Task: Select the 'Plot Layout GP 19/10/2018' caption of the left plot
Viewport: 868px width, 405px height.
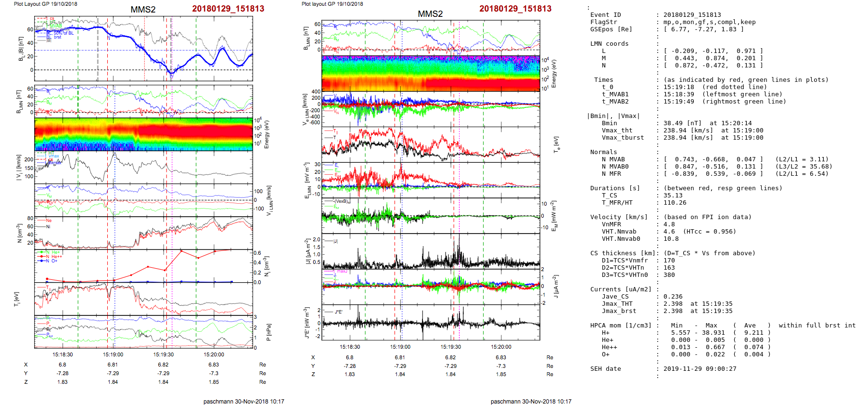Action: (x=46, y=4)
